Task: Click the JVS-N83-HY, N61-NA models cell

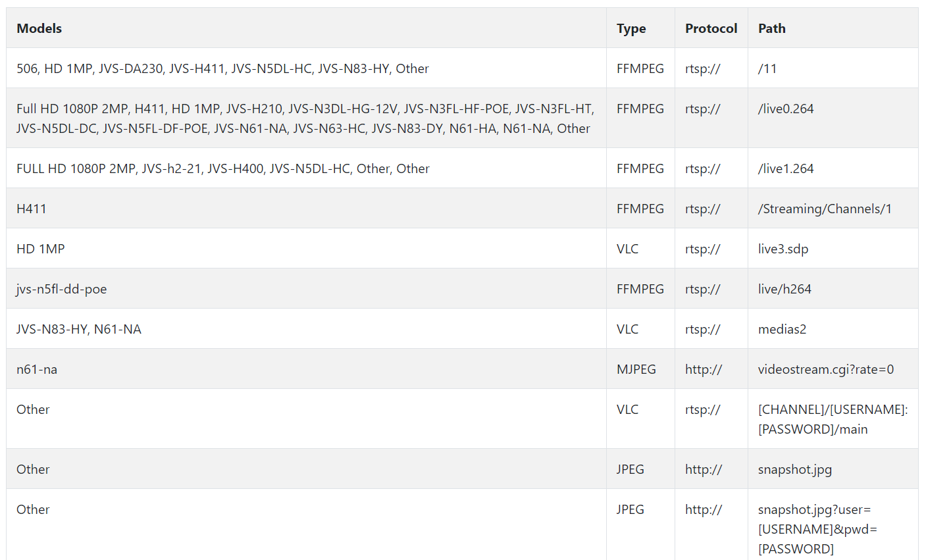Action: (x=79, y=329)
